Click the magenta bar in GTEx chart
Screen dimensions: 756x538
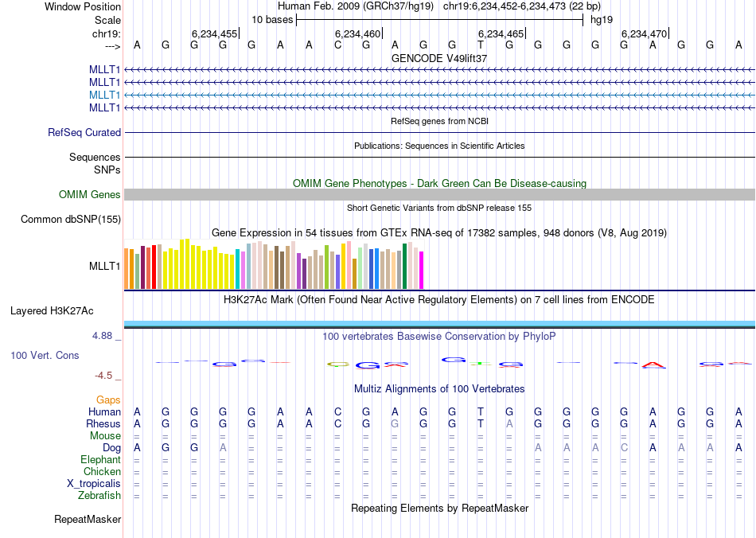[422, 271]
